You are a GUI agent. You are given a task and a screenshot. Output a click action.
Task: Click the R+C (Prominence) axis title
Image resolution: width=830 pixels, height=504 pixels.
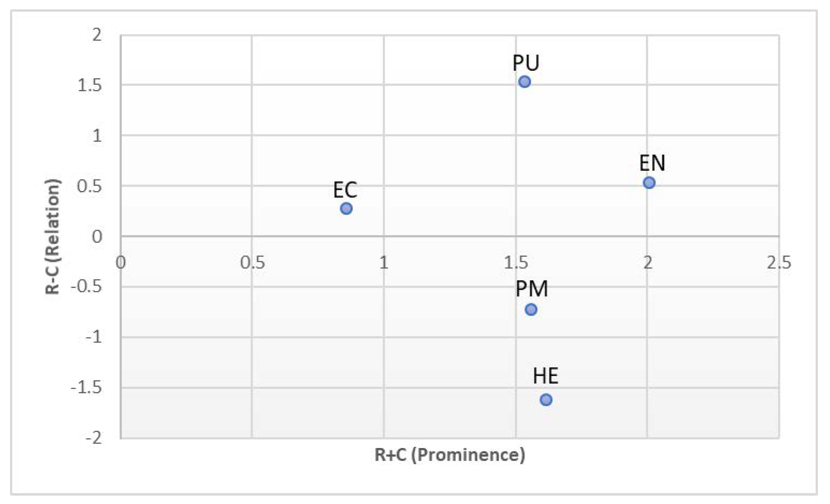[x=450, y=455]
